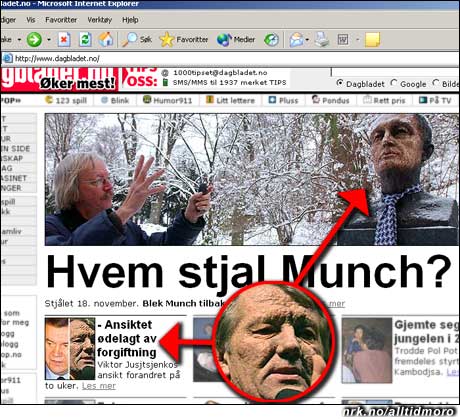Click the Øker mest banner

(x=77, y=83)
